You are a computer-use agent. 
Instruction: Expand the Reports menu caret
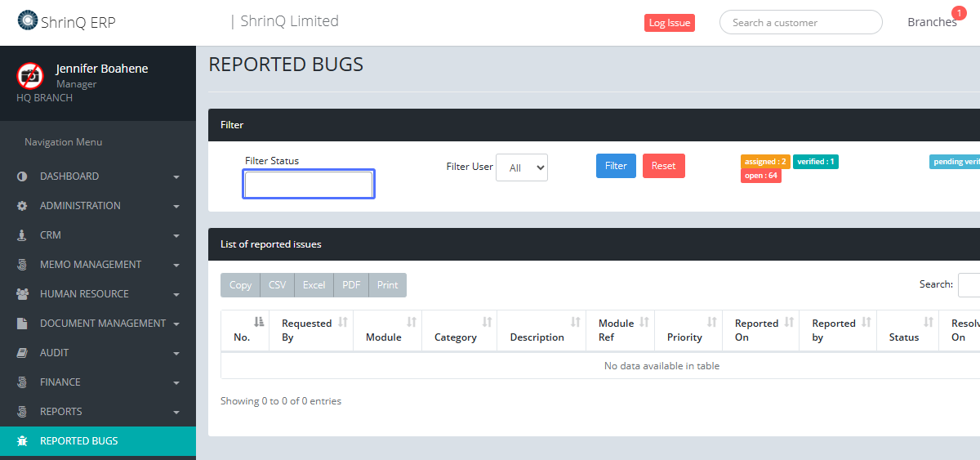pyautogui.click(x=176, y=413)
